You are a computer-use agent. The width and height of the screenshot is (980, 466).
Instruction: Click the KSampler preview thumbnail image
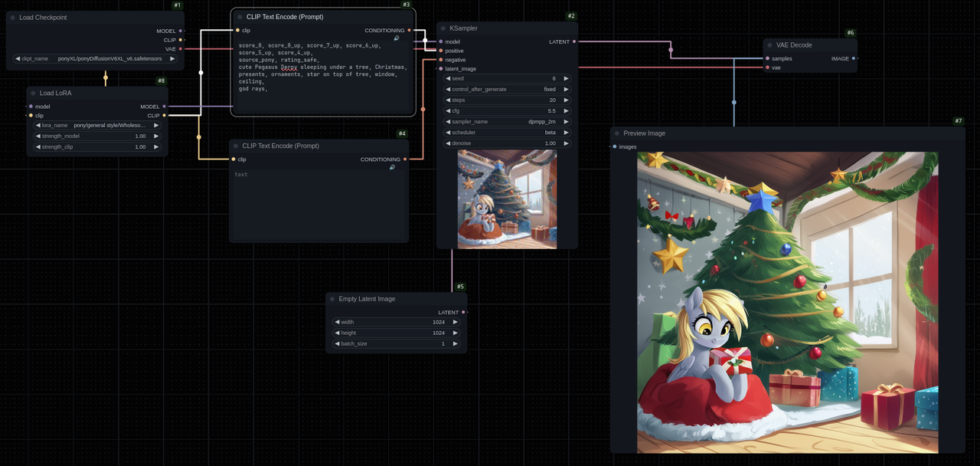[x=507, y=199]
